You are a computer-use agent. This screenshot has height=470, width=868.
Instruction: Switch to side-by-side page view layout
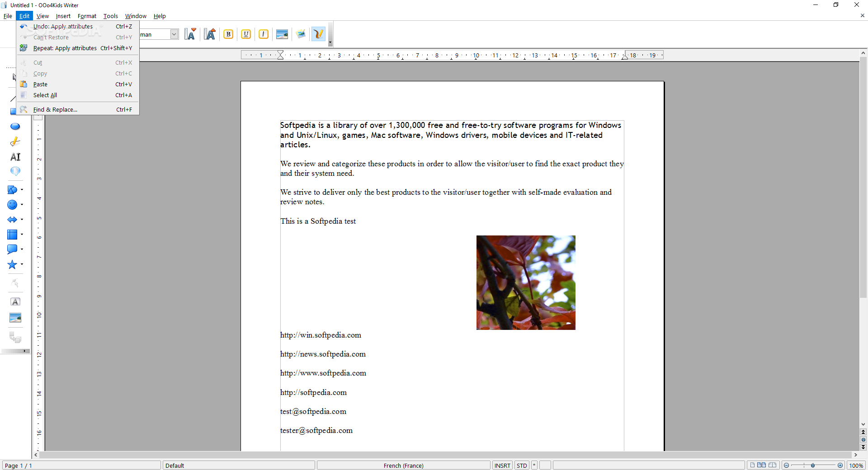pos(762,465)
